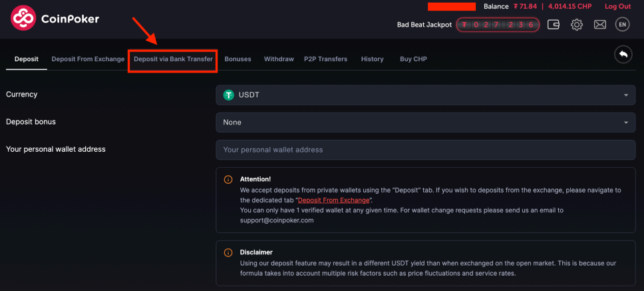Select the Bonuses tab
Viewport: 644px width, 291px height.
[x=238, y=59]
